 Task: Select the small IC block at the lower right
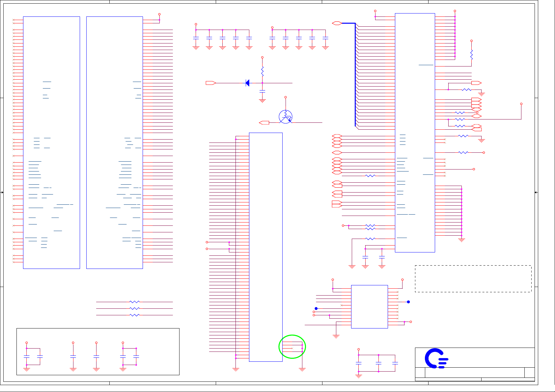(370, 307)
